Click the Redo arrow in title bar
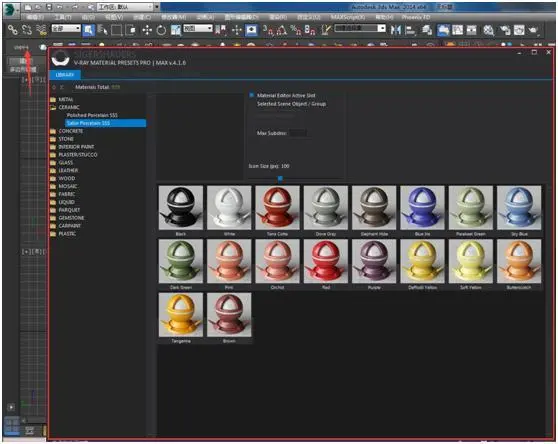The width and height of the screenshot is (558, 444). coord(75,7)
